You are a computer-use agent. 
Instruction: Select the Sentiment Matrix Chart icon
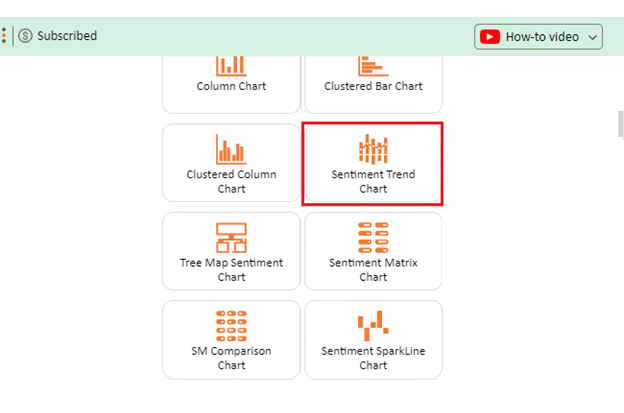tap(373, 238)
